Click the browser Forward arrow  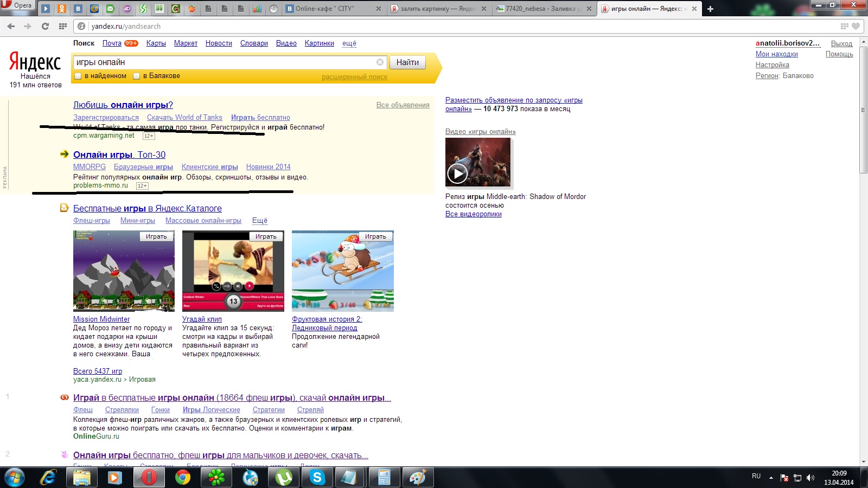(x=28, y=26)
